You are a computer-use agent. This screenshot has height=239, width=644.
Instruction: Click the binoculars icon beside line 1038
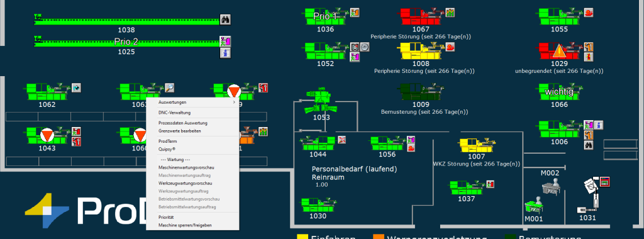(x=225, y=19)
